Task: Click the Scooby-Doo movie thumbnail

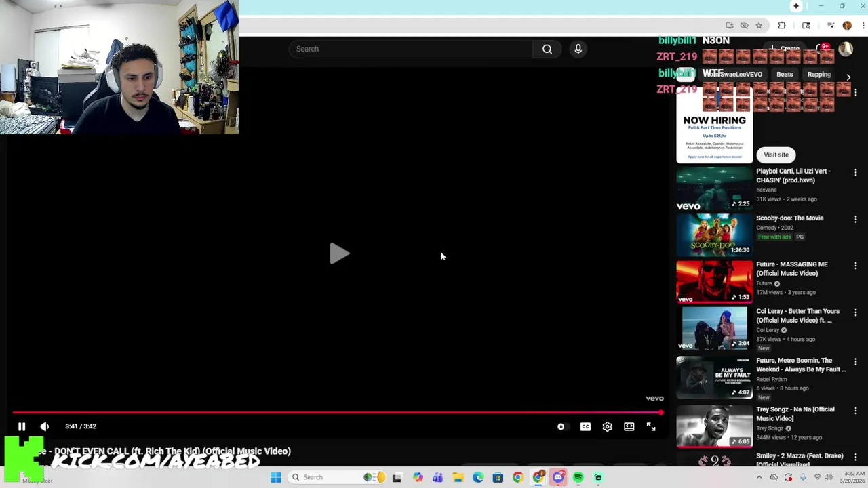Action: click(714, 235)
